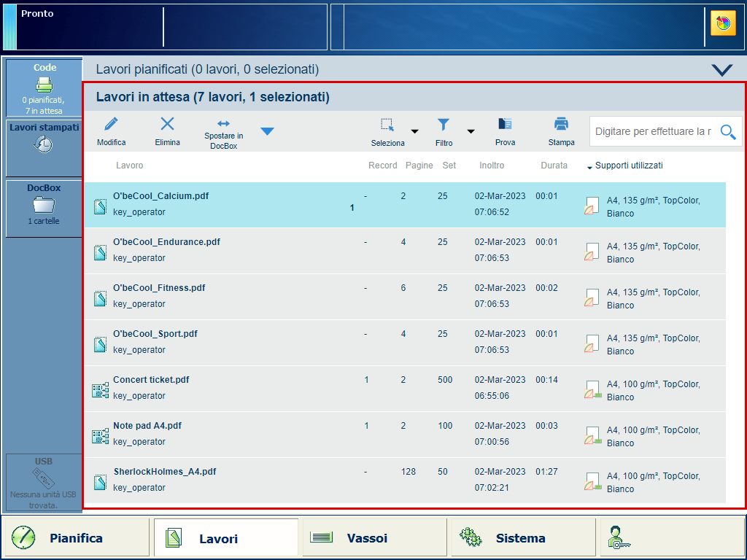This screenshot has width=747, height=560.
Task: Select the O'beCool_Endurance.pdf job
Action: coord(405,251)
